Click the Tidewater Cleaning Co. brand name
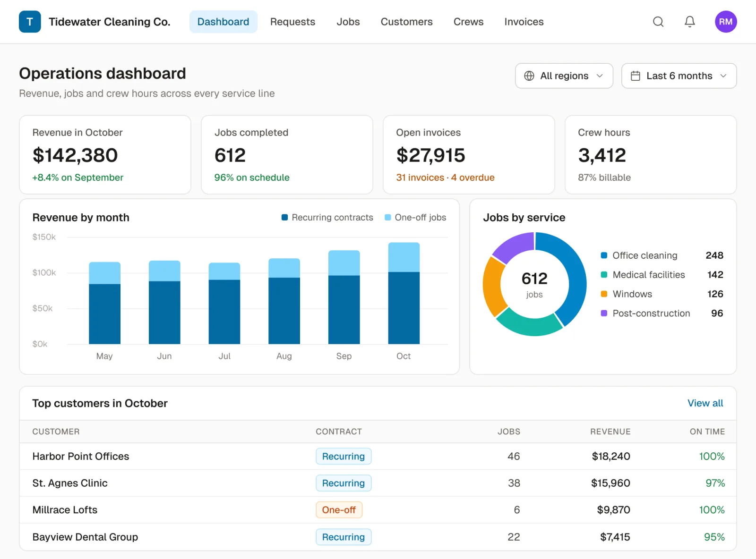Screen dimensions: 756x559 pos(110,22)
